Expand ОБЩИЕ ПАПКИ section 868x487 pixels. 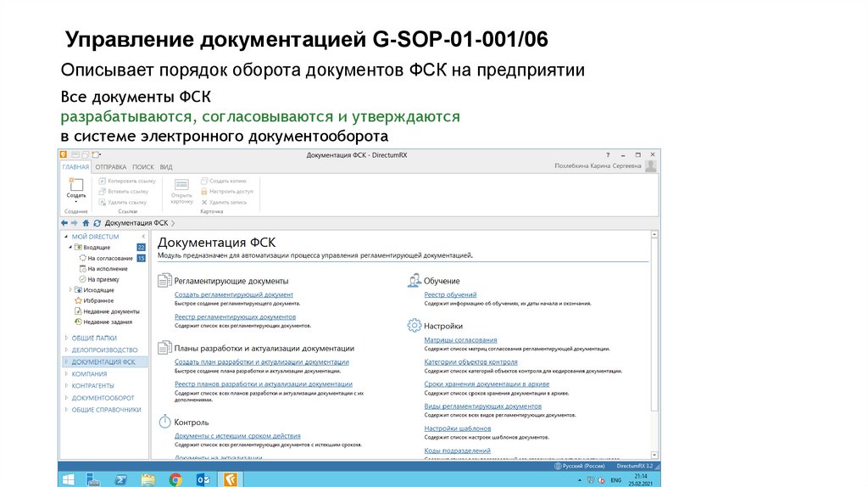(x=66, y=338)
